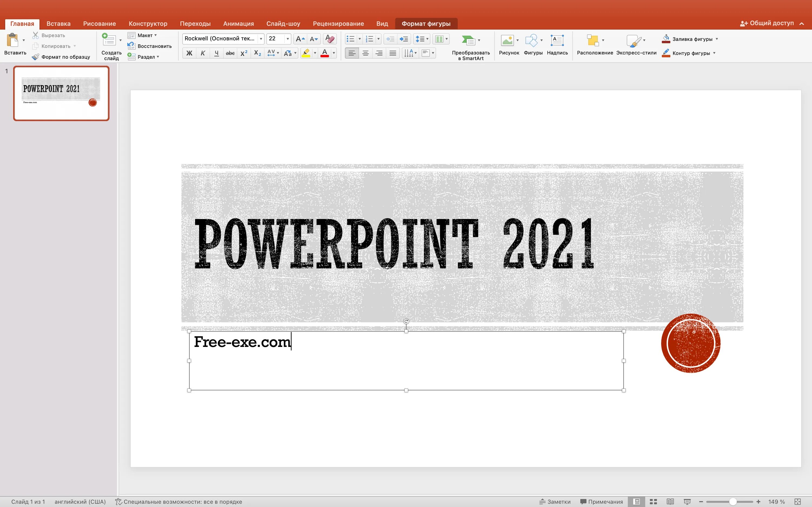The image size is (812, 507).
Task: Click the Paste clipboard icon
Action: (x=12, y=40)
